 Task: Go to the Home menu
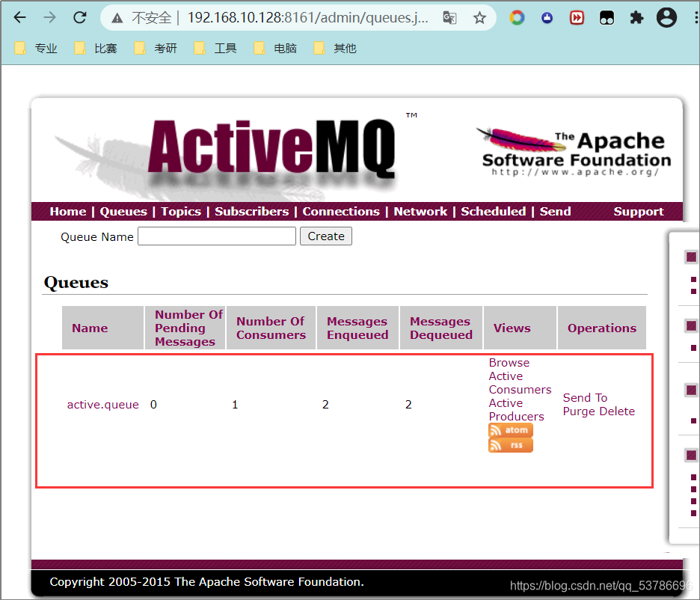(68, 211)
